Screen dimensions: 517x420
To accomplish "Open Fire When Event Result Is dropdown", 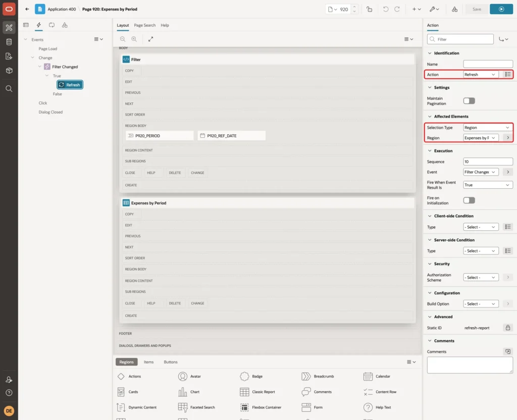I will click(488, 185).
